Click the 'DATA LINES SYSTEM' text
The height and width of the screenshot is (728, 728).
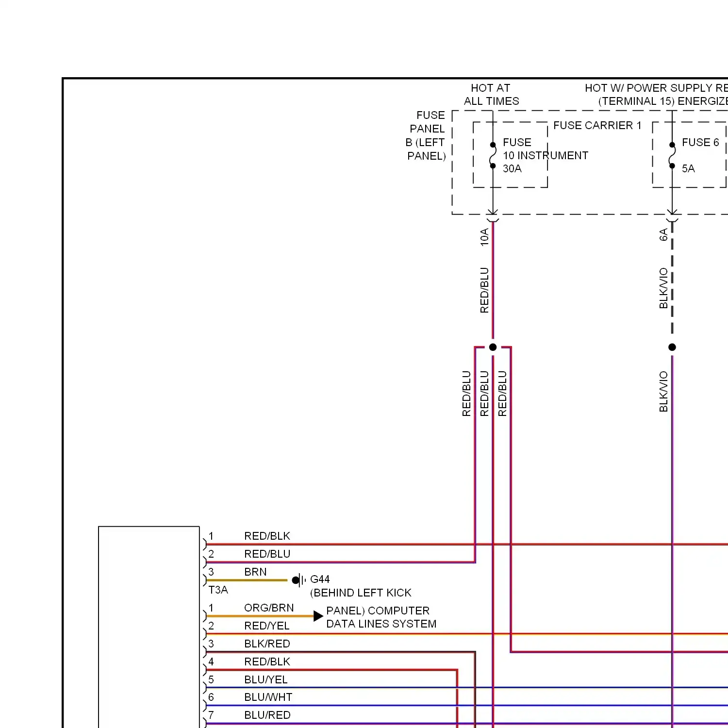(x=381, y=624)
